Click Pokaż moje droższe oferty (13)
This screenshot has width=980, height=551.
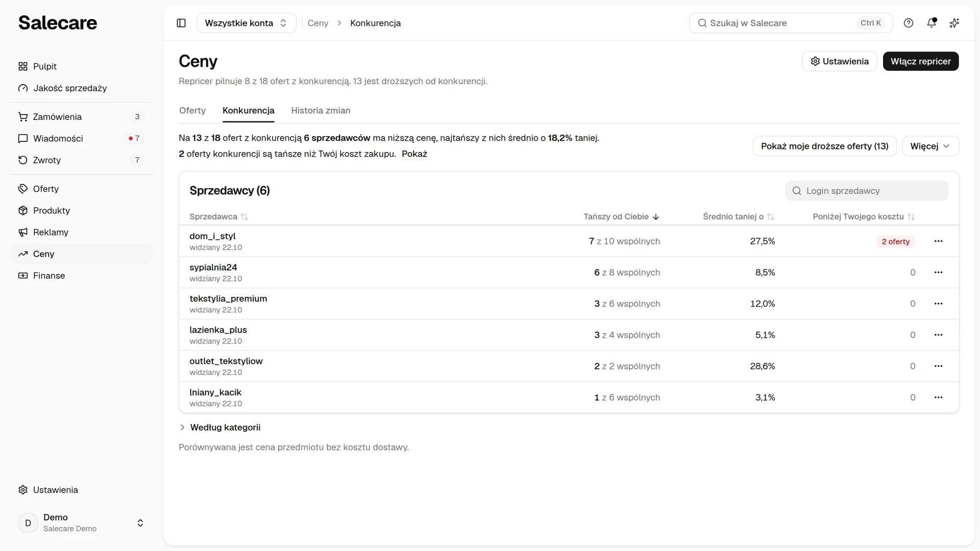[825, 146]
